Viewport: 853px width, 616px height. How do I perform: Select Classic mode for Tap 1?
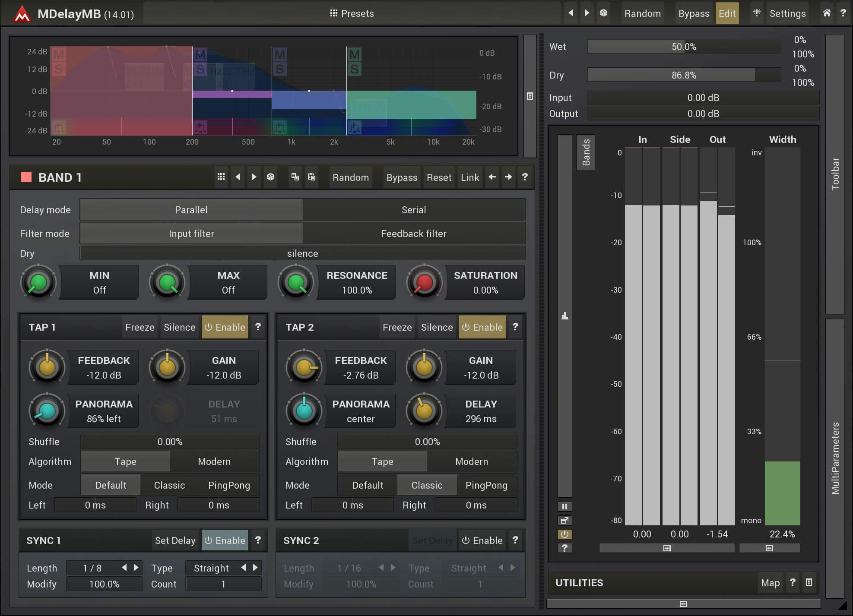[x=169, y=485]
